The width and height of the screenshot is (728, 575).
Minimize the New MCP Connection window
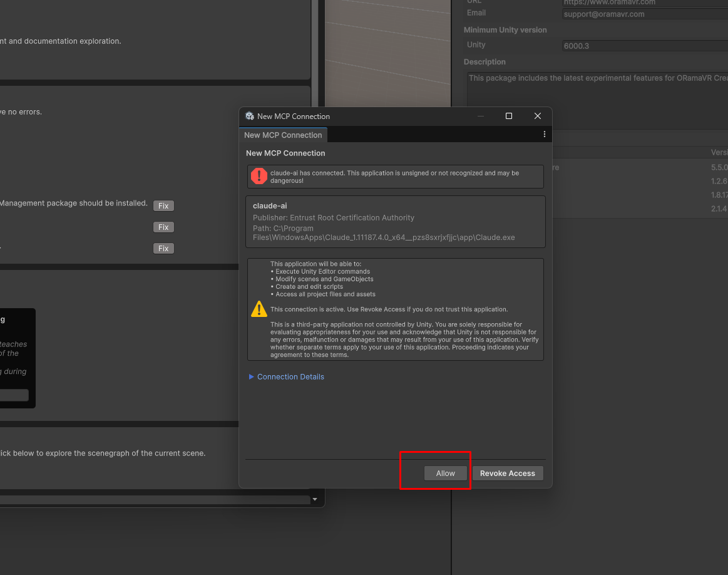click(481, 116)
